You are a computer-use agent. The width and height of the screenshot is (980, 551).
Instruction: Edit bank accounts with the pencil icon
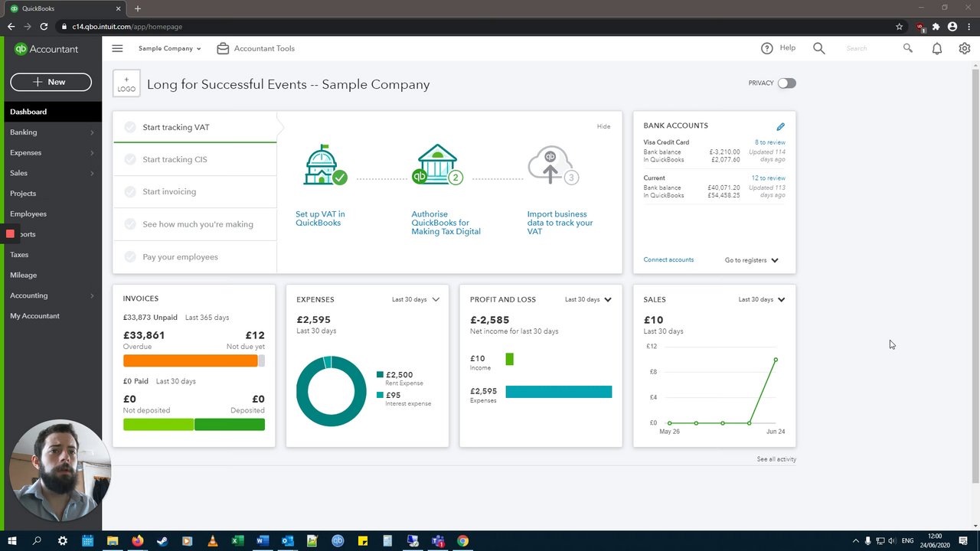coord(780,126)
